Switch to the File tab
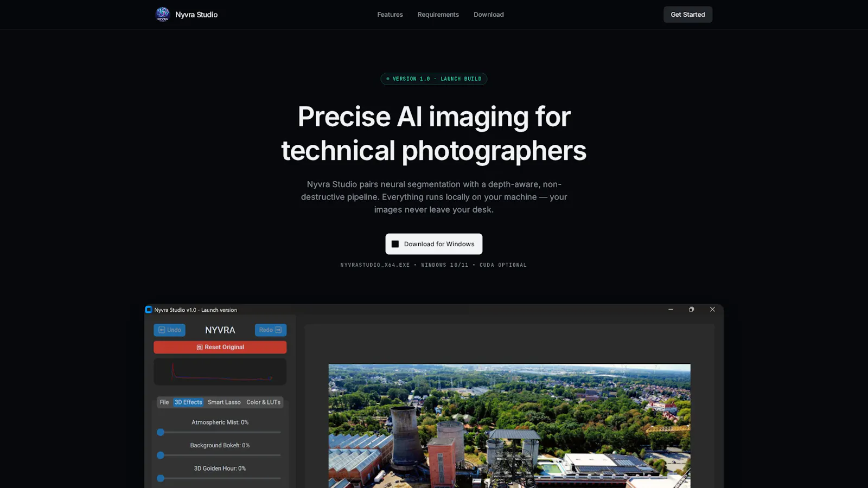Screen dimensions: 868x488 point(164,402)
